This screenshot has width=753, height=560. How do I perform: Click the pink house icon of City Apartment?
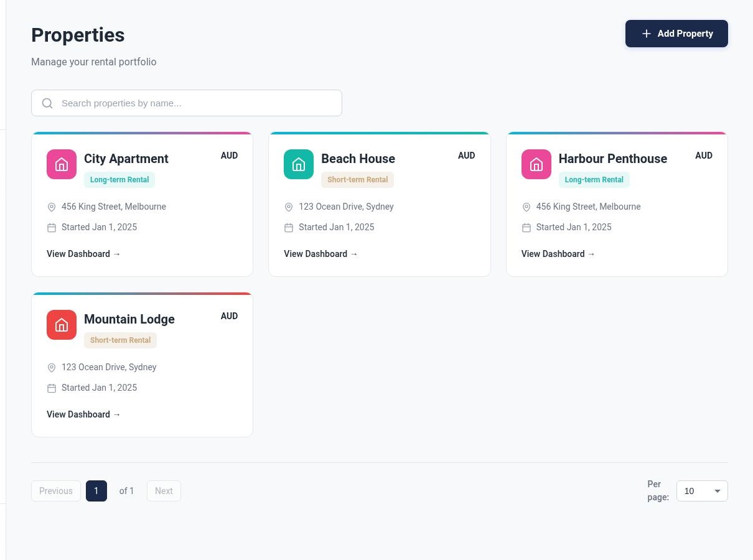[x=62, y=164]
